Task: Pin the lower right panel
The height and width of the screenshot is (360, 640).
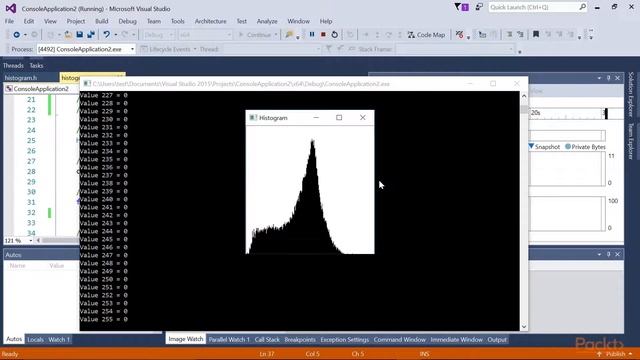Action: [x=608, y=254]
